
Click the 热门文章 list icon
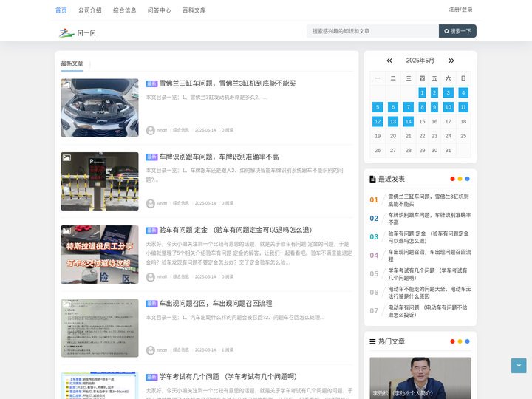coord(372,341)
